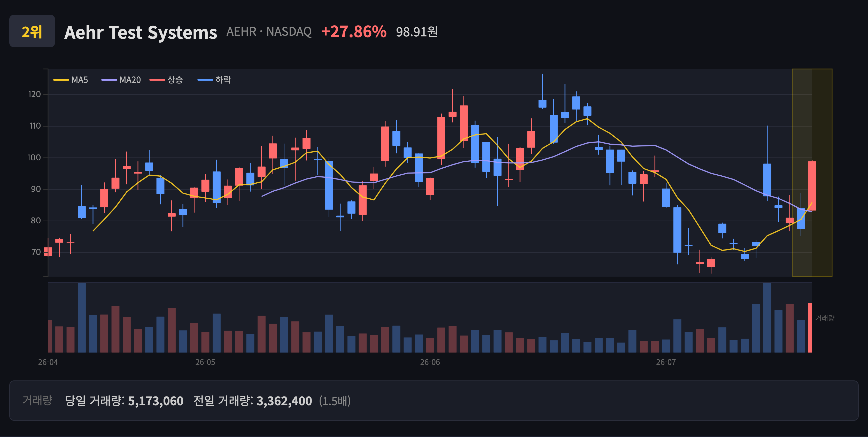Click the bright red latest volume bar
Image resolution: width=868 pixels, height=437 pixels.
810,327
